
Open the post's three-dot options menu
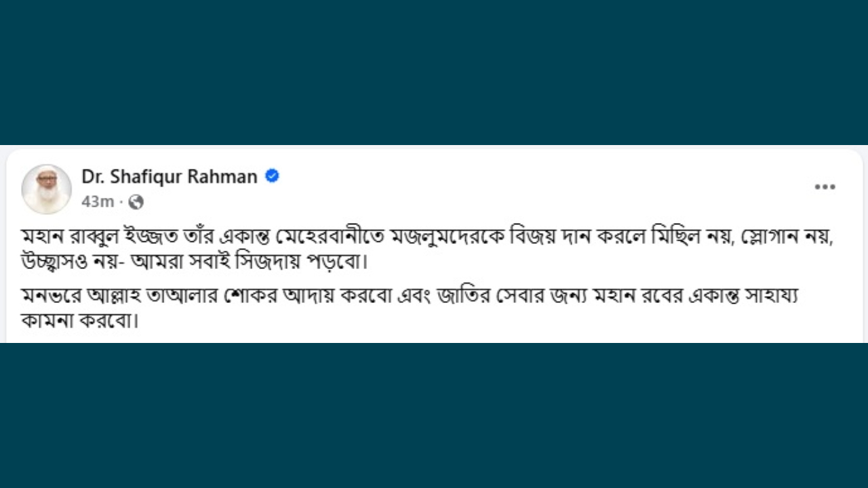click(825, 187)
